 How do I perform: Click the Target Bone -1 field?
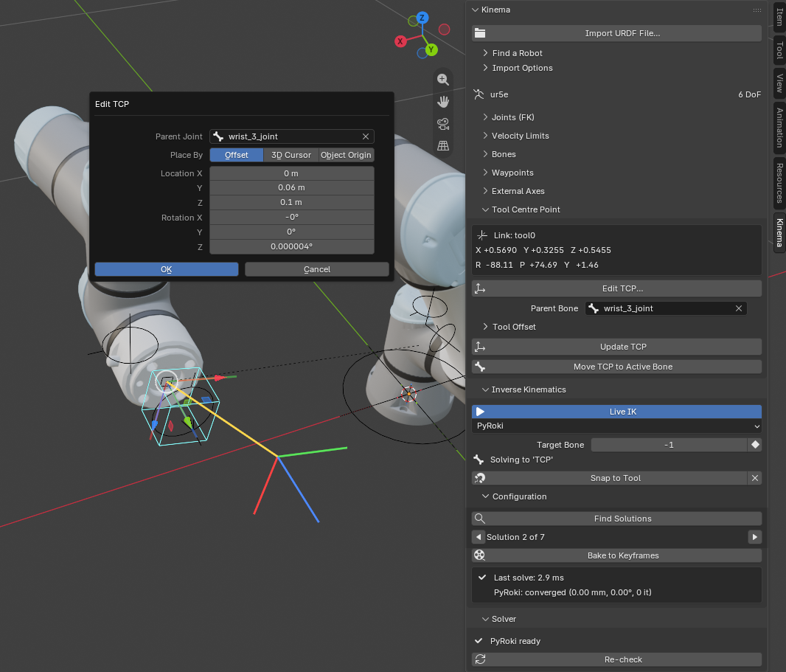pyautogui.click(x=669, y=445)
